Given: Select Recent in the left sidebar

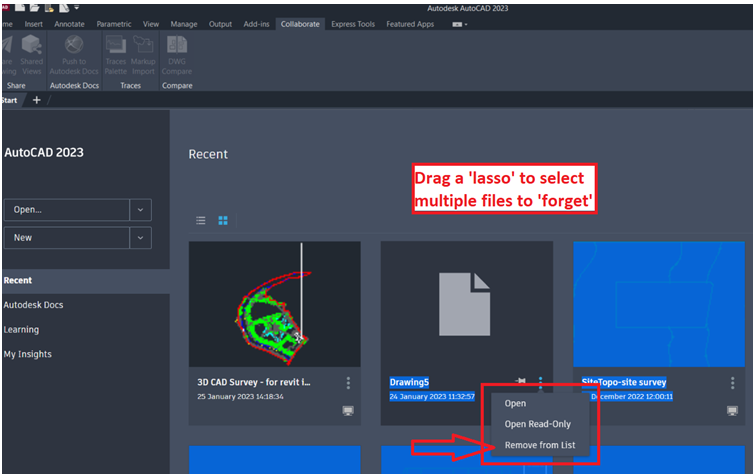Looking at the screenshot, I should pos(85,280).
